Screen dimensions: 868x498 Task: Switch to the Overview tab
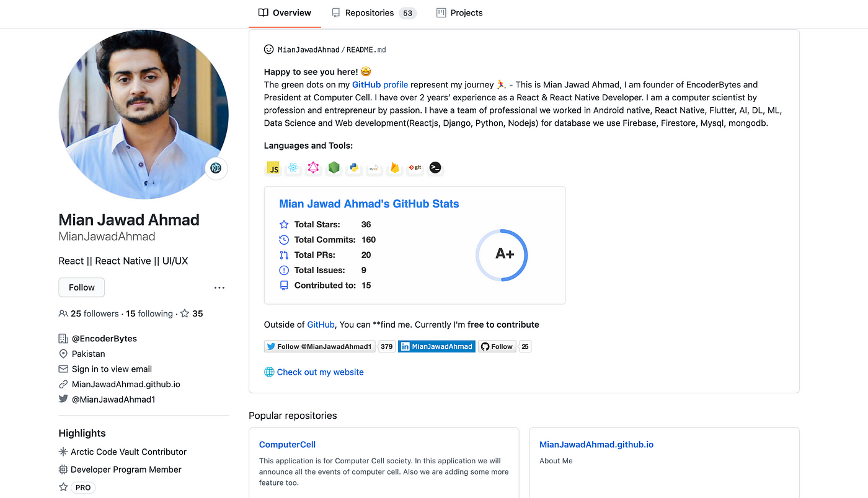(x=285, y=13)
